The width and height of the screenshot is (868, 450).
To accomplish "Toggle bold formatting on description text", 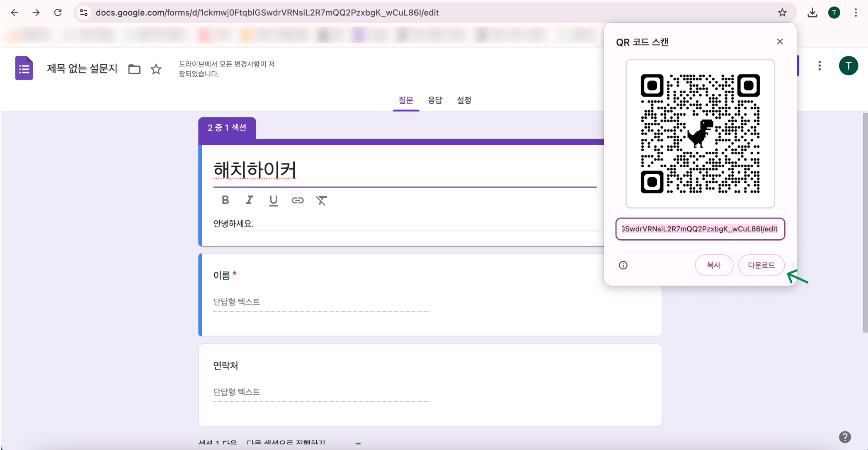I will [225, 200].
